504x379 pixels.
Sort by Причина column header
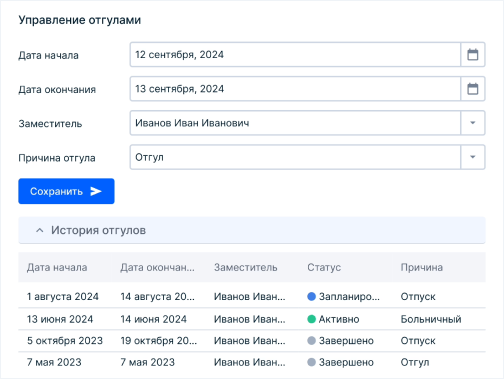coord(422,267)
